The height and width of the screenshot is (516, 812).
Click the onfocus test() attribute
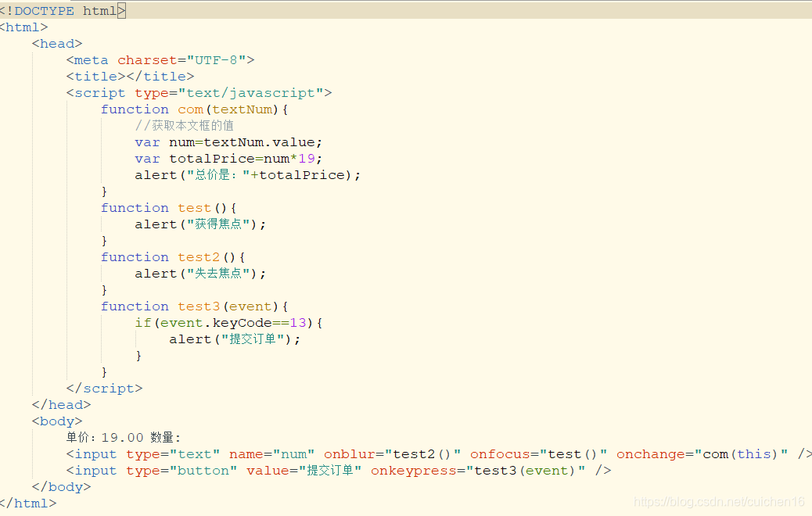pyautogui.click(x=538, y=454)
